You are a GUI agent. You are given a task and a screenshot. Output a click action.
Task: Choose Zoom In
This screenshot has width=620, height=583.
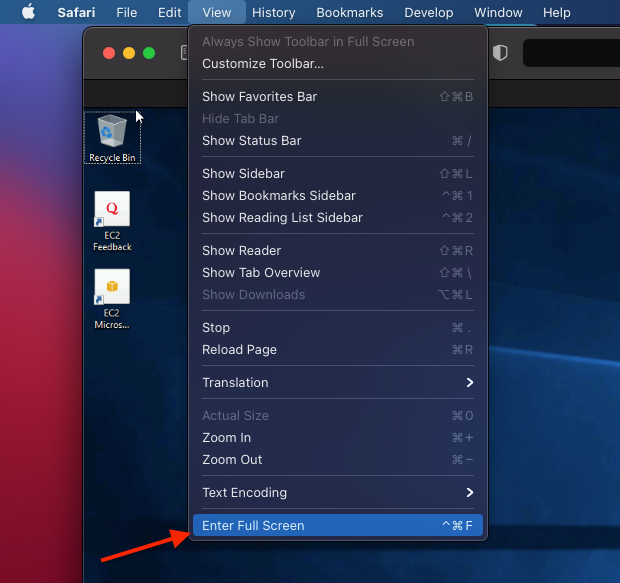click(x=338, y=438)
